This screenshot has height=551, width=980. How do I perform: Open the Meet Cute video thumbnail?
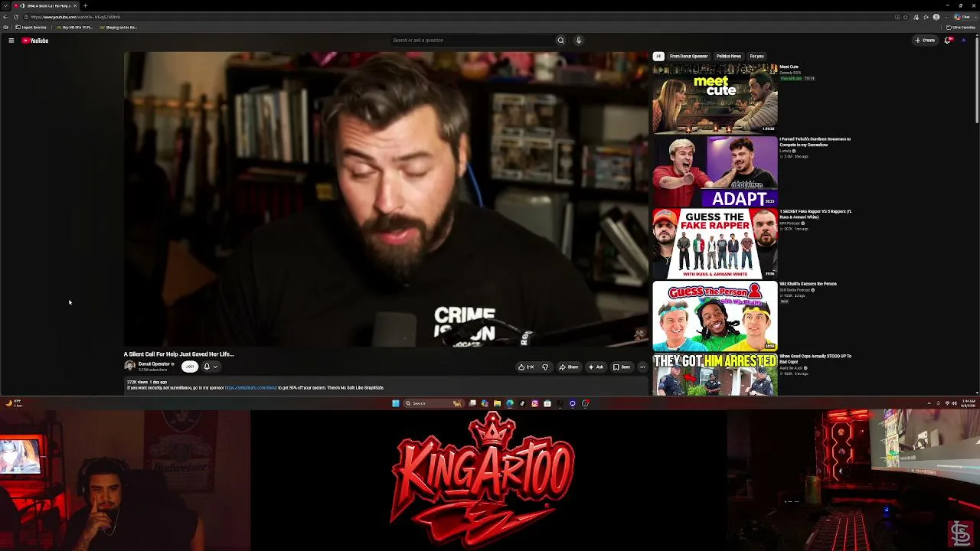tap(715, 99)
